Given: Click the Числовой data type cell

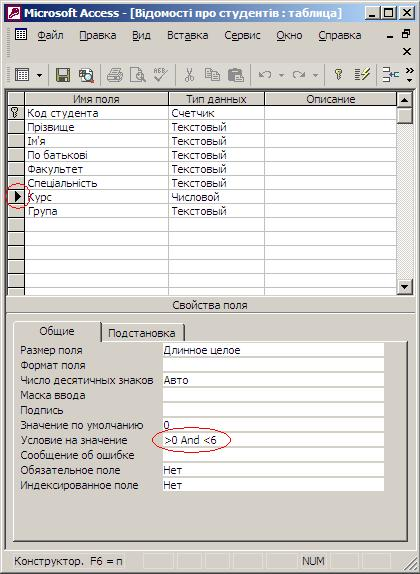Looking at the screenshot, I should click(x=216, y=197).
